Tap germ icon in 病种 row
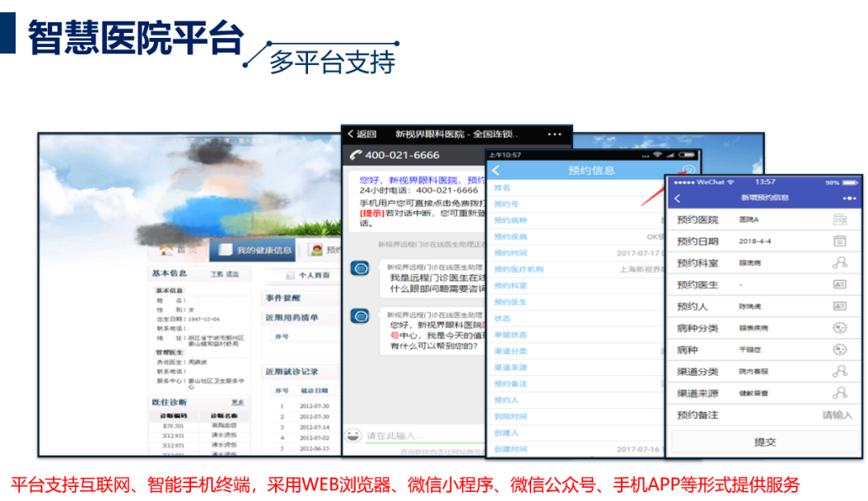Viewport: 868px width, 501px height. coord(840,349)
